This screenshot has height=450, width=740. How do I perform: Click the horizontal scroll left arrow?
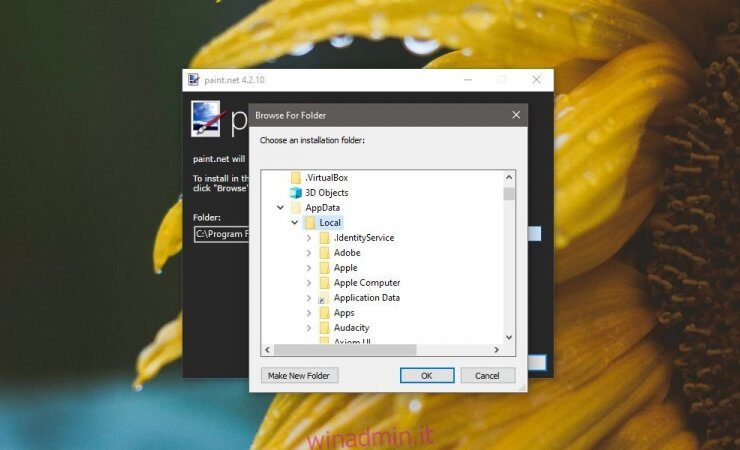[x=268, y=350]
